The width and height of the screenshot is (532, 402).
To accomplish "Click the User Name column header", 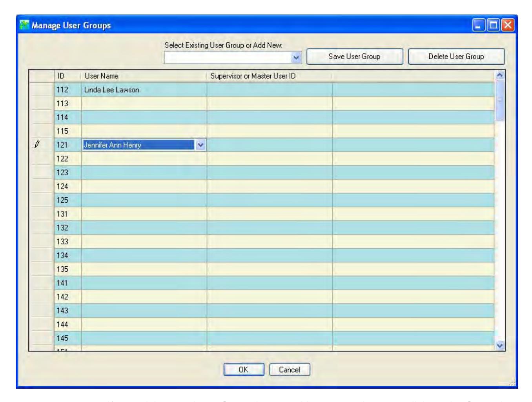I will [144, 76].
